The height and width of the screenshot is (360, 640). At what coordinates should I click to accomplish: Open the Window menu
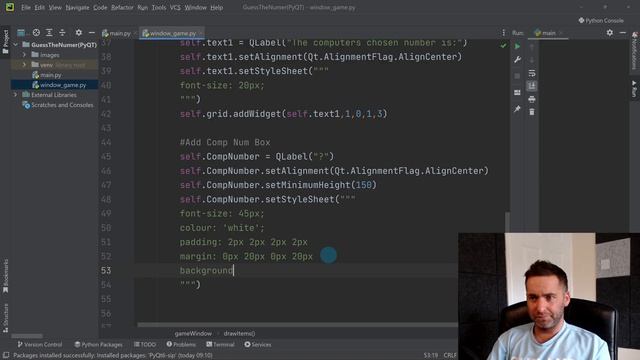click(196, 7)
